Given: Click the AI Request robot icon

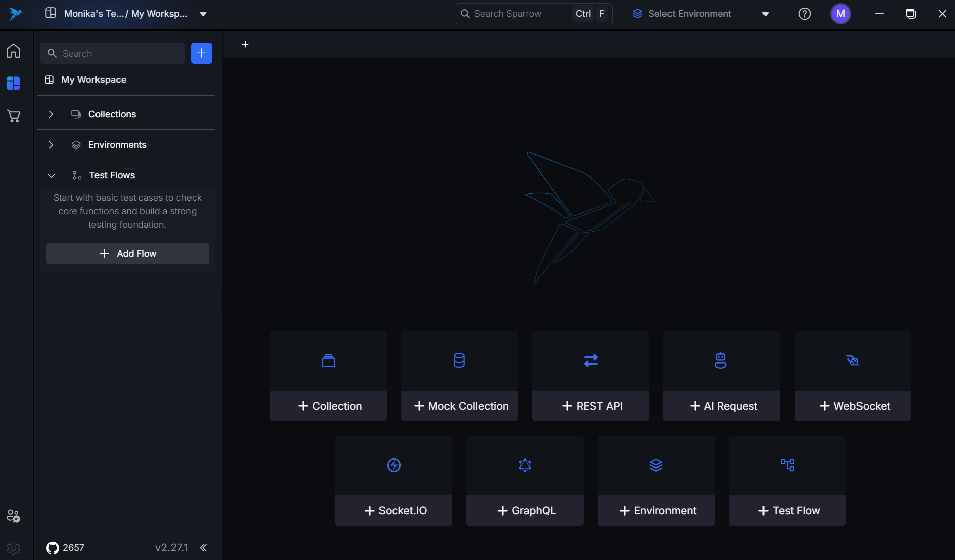Looking at the screenshot, I should pyautogui.click(x=721, y=360).
